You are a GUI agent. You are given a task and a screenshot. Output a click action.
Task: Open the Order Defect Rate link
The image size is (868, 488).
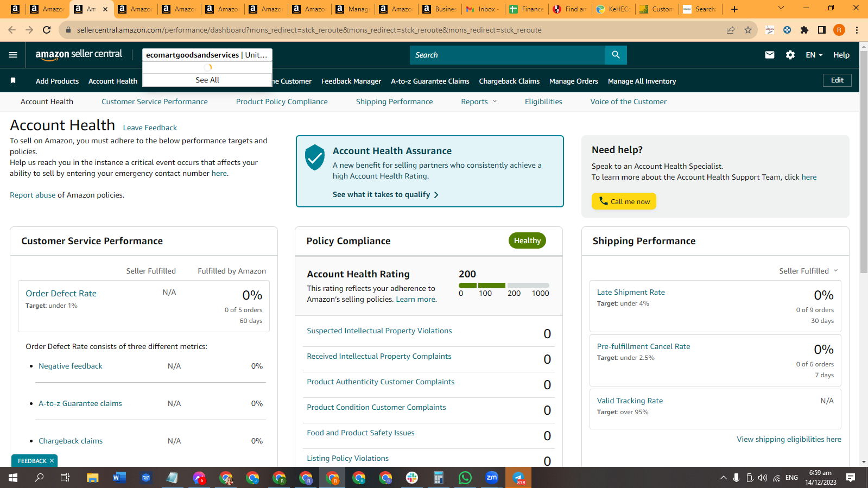coord(61,293)
